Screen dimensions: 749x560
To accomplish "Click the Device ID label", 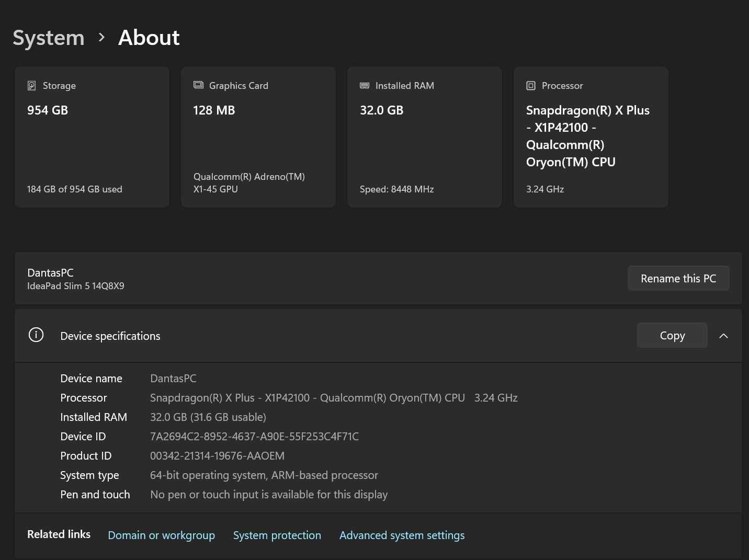I will pos(83,436).
